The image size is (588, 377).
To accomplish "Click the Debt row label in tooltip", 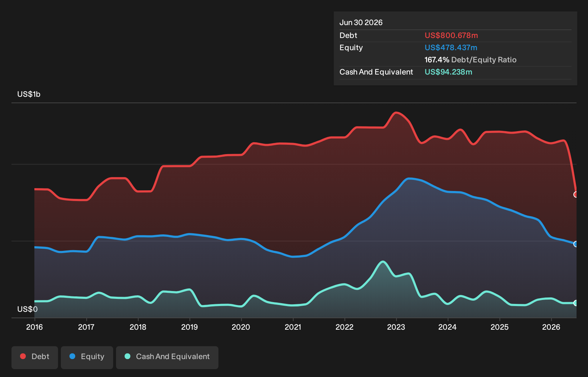I will pyautogui.click(x=348, y=35).
